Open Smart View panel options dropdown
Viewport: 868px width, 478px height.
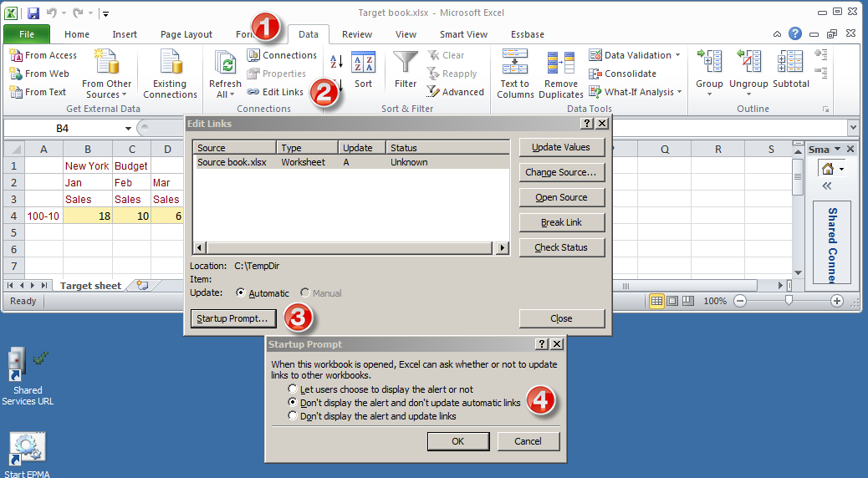coord(838,149)
